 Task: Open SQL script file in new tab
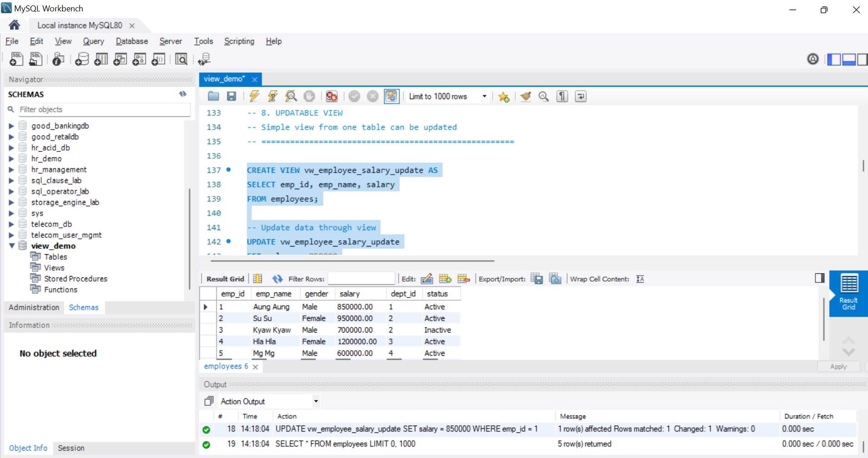(35, 59)
